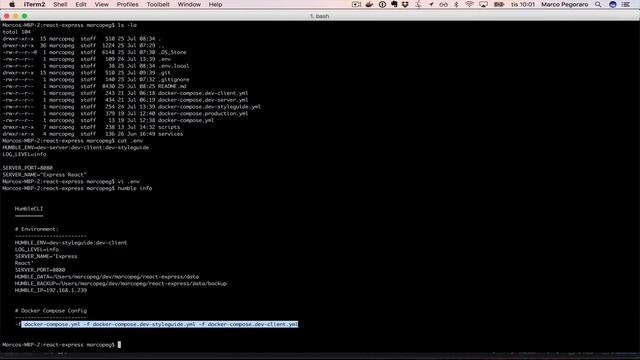Image resolution: width=640 pixels, height=360 pixels.
Task: Open the Bluetooth status menu
Action: click(x=456, y=4)
